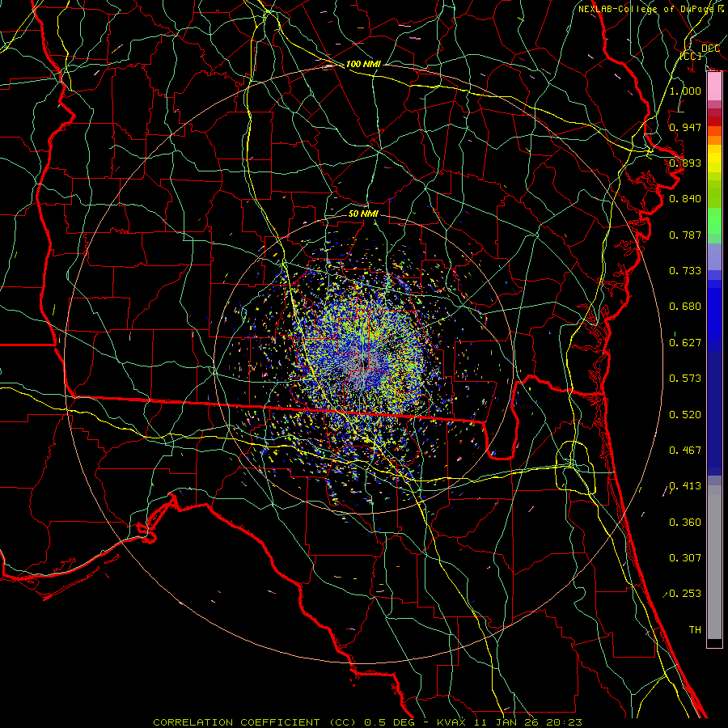728x728 pixels.
Task: Click the 0.680 legend value
Action: pos(685,307)
